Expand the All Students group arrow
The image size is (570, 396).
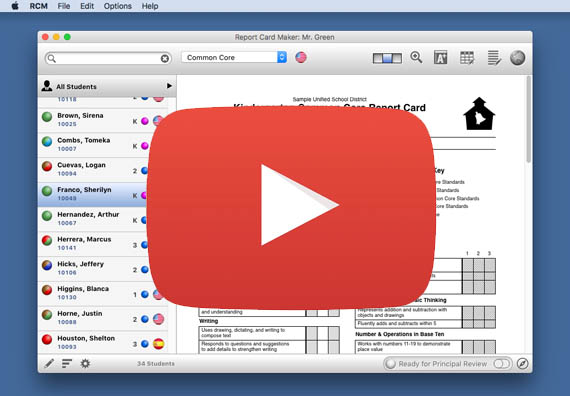(x=169, y=86)
